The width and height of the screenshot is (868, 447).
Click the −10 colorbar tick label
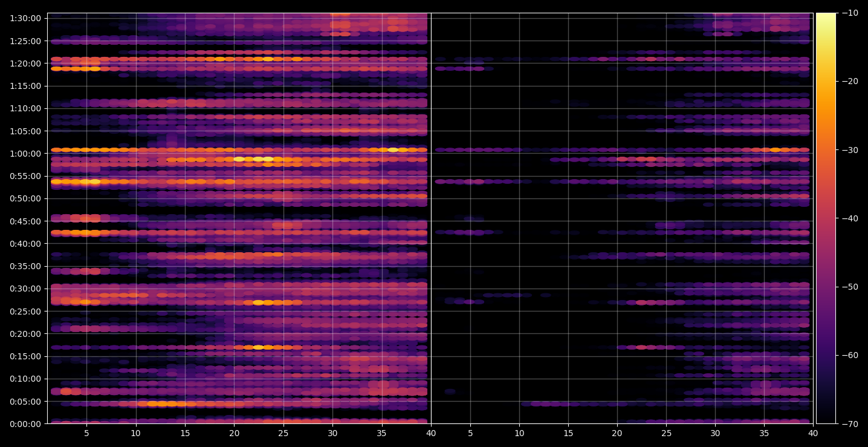(x=850, y=13)
